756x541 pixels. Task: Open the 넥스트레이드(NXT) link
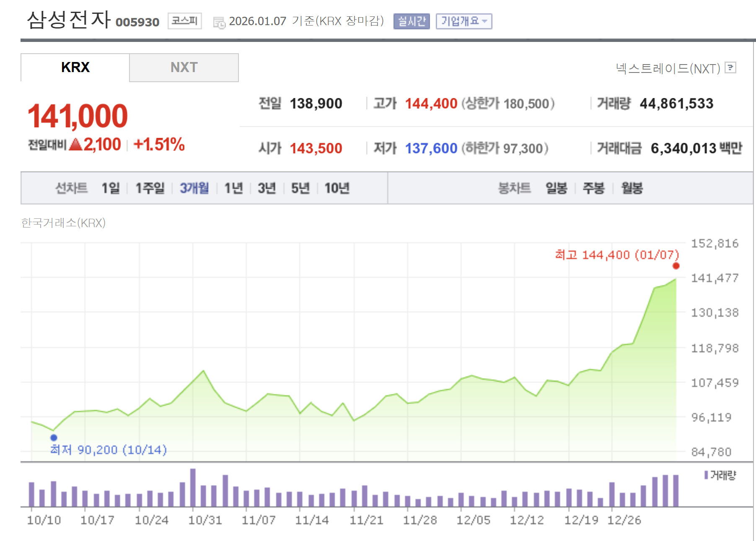coord(668,68)
